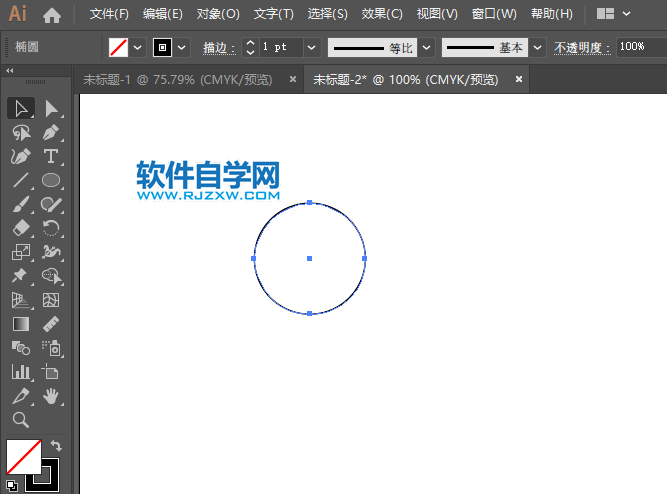Select the Column Graph tool
This screenshot has width=667, height=494.
(x=20, y=372)
